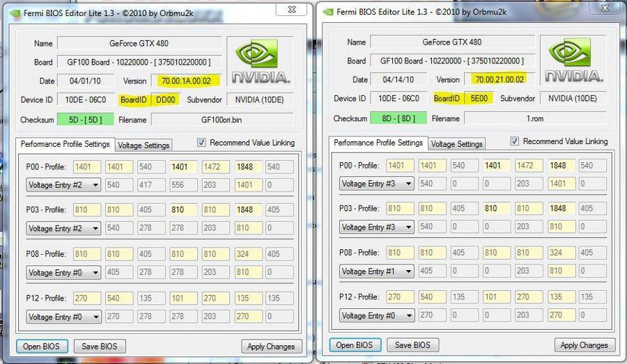Click P12 profile value 101, left window

tap(183, 298)
